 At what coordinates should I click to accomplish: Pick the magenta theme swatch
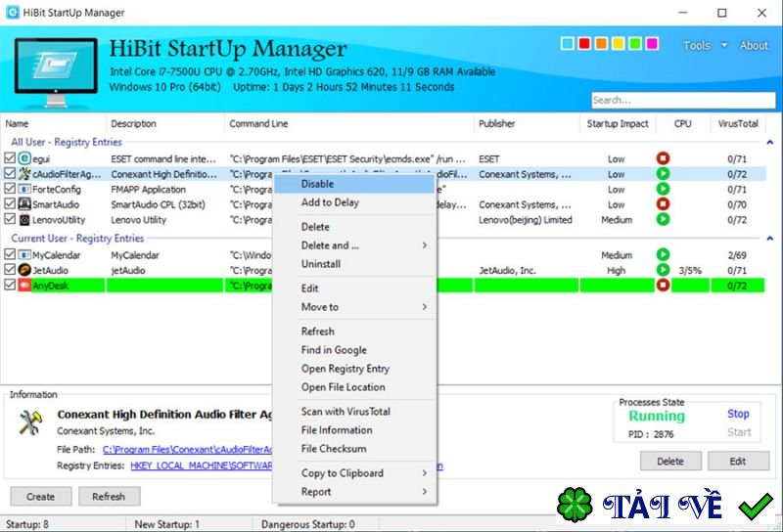click(652, 44)
